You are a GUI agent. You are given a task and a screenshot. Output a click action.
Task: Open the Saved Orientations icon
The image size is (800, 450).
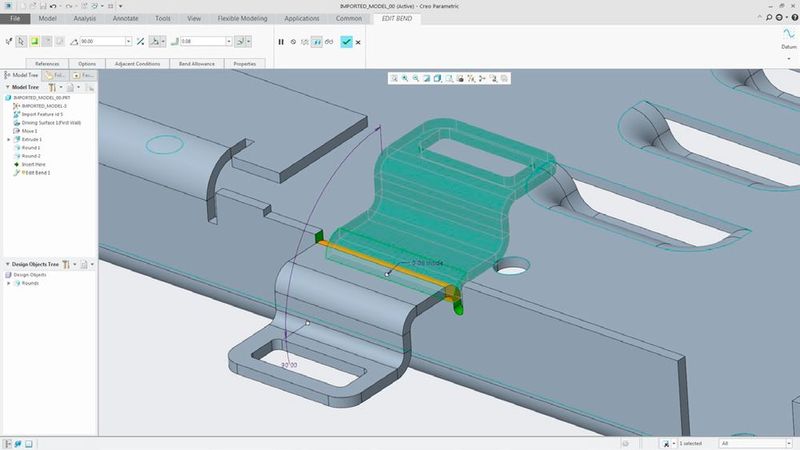[x=449, y=78]
